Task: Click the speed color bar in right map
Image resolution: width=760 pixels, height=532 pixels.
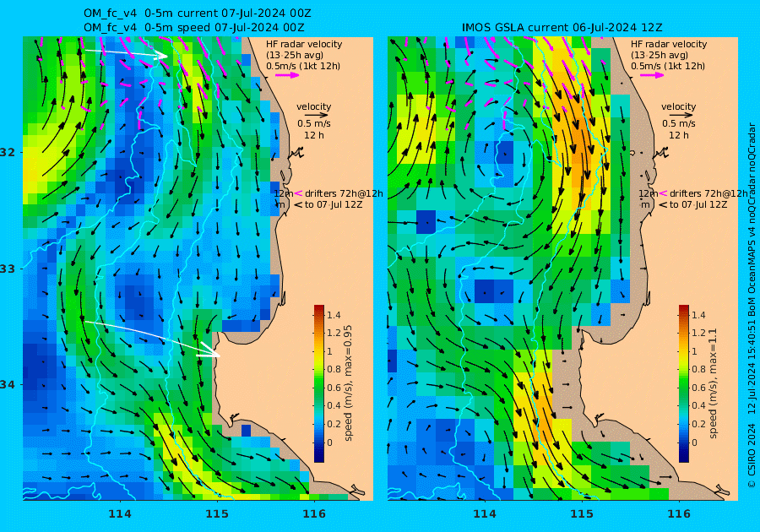Action: (x=683, y=383)
